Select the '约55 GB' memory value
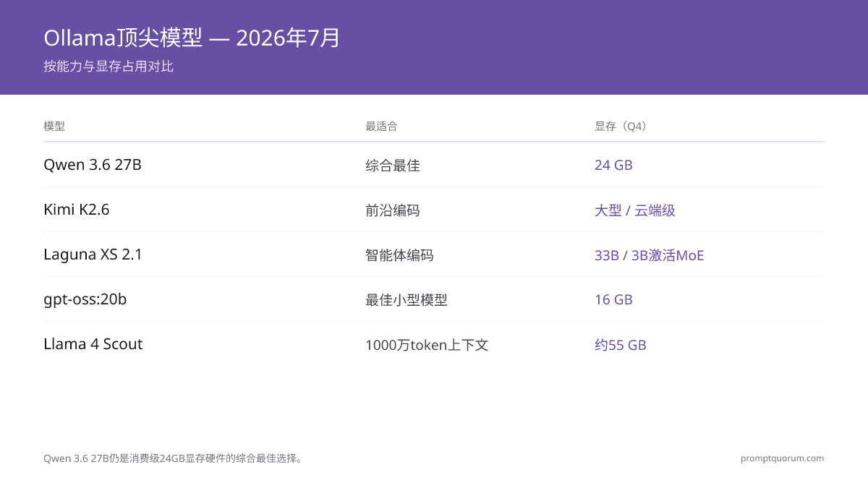The image size is (868, 488). 621,345
